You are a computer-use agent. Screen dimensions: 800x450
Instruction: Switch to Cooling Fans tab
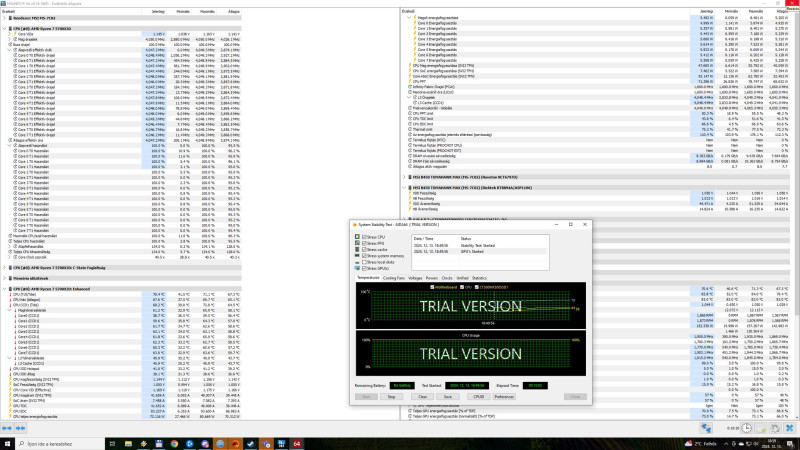pos(393,278)
